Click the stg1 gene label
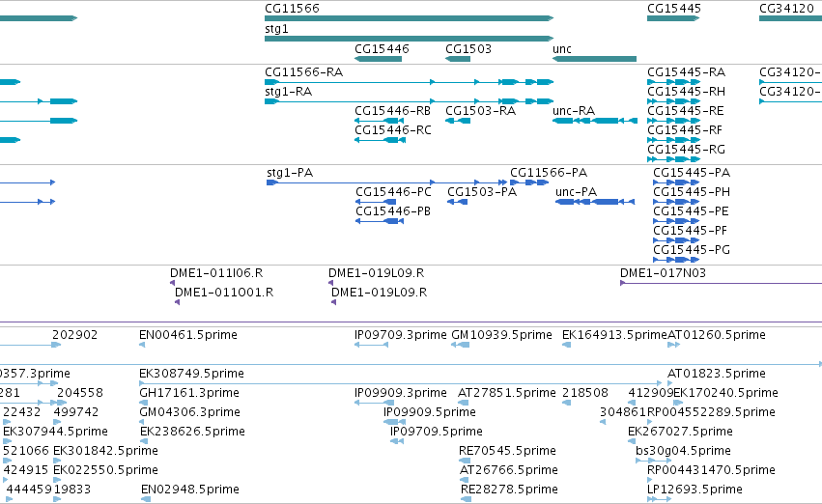 pos(276,29)
